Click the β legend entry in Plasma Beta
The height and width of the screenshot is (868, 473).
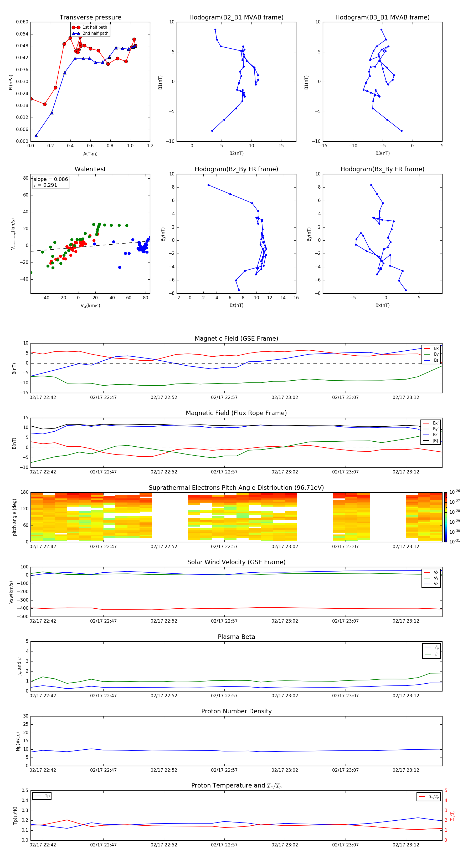click(431, 654)
